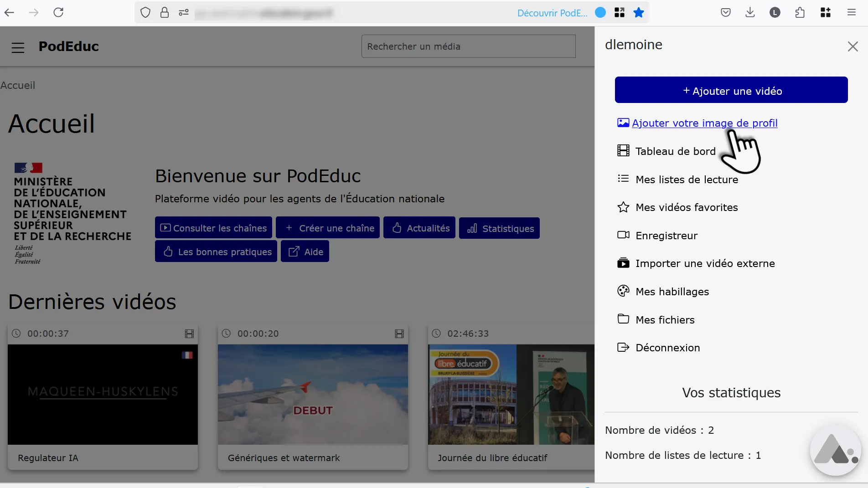Close the dlemoine user side panel

pos(852,46)
